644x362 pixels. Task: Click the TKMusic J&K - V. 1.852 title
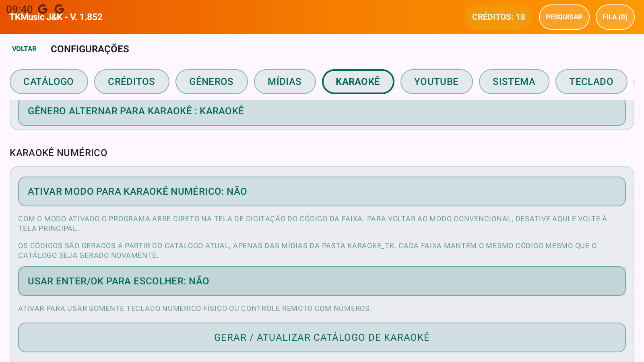(56, 17)
